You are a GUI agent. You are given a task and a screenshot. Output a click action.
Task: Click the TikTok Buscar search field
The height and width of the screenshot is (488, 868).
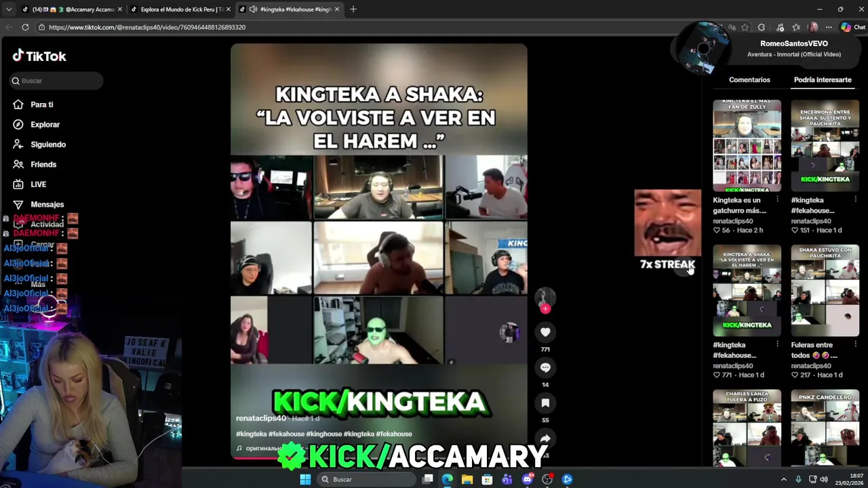pos(56,81)
